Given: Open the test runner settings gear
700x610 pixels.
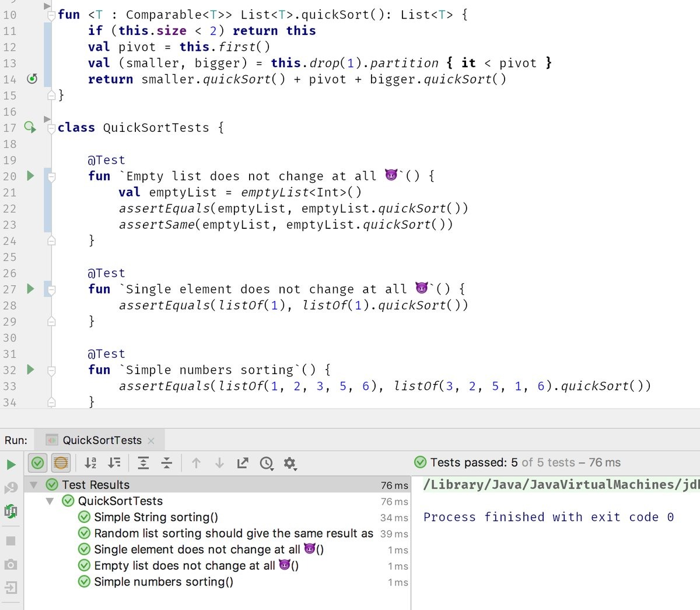Looking at the screenshot, I should pyautogui.click(x=289, y=463).
